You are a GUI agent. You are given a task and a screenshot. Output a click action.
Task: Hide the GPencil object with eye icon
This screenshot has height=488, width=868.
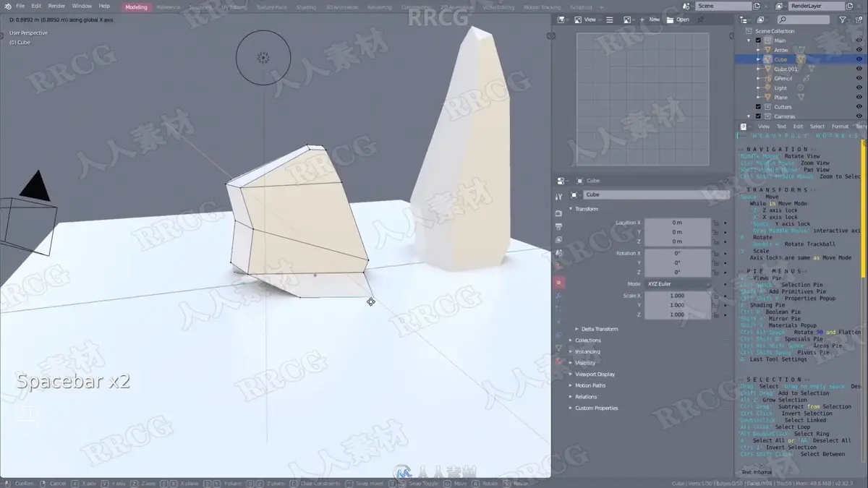click(859, 79)
